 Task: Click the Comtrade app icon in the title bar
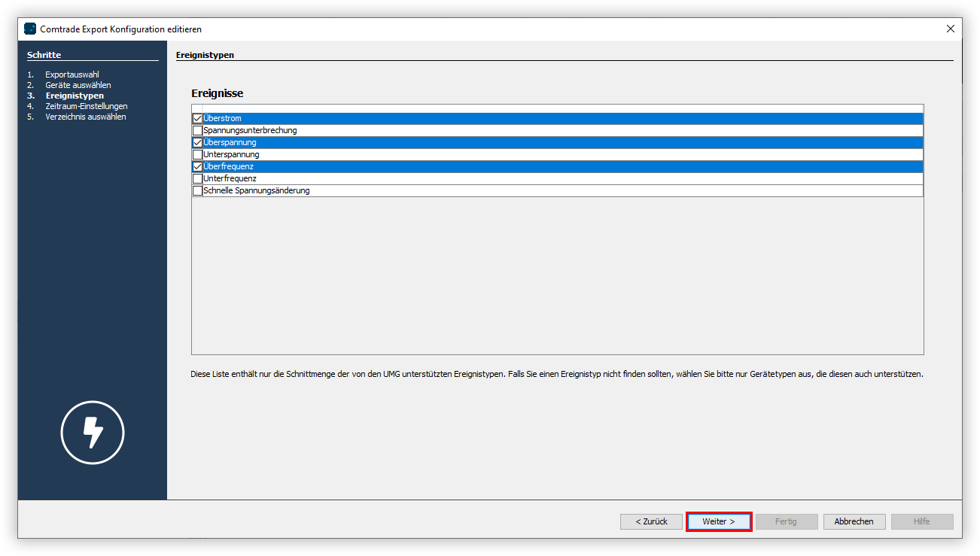pos(29,29)
